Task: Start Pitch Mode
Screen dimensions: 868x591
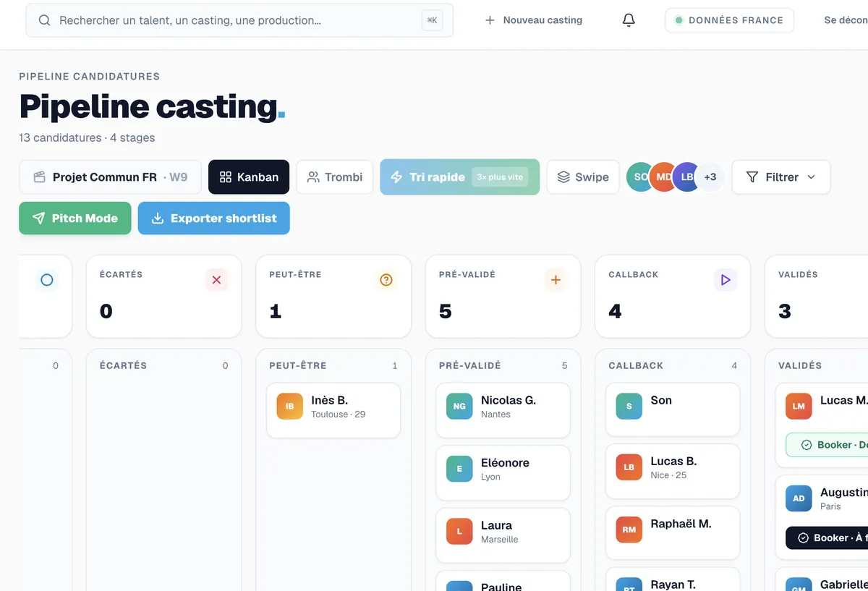Action: pyautogui.click(x=75, y=218)
